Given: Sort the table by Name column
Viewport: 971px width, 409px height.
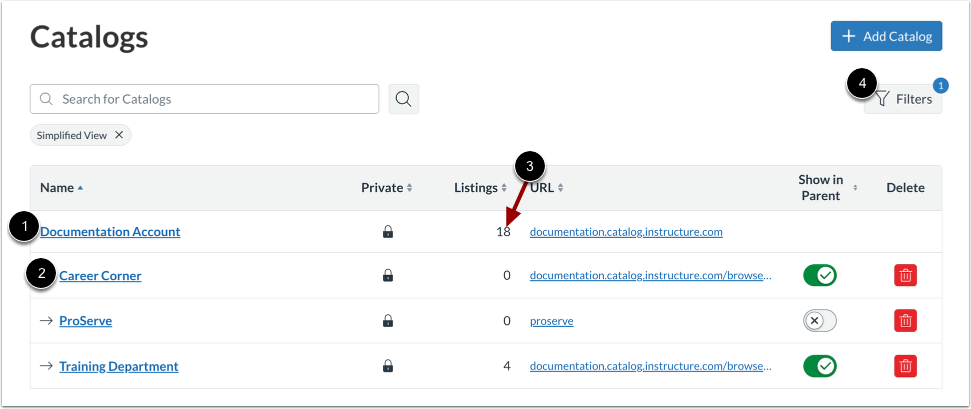Looking at the screenshot, I should point(61,188).
